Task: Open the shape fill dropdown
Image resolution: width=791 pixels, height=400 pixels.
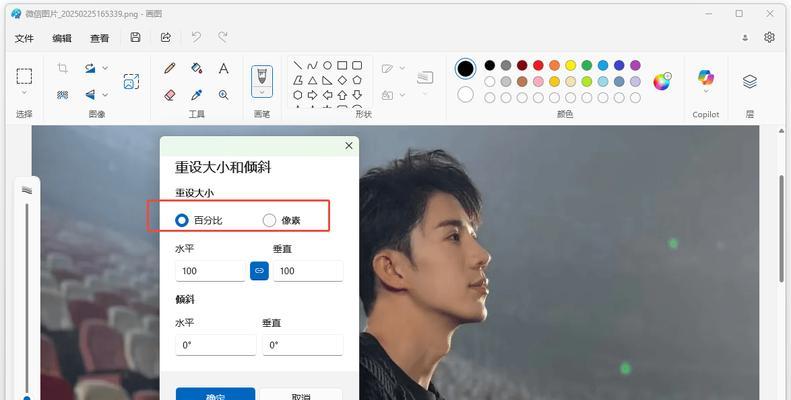Action: (402, 95)
